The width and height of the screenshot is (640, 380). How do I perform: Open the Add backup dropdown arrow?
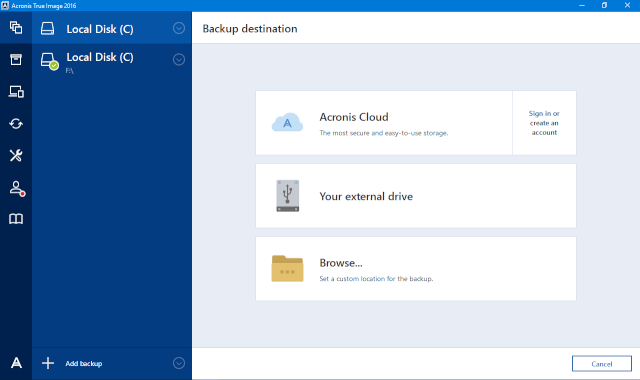179,363
